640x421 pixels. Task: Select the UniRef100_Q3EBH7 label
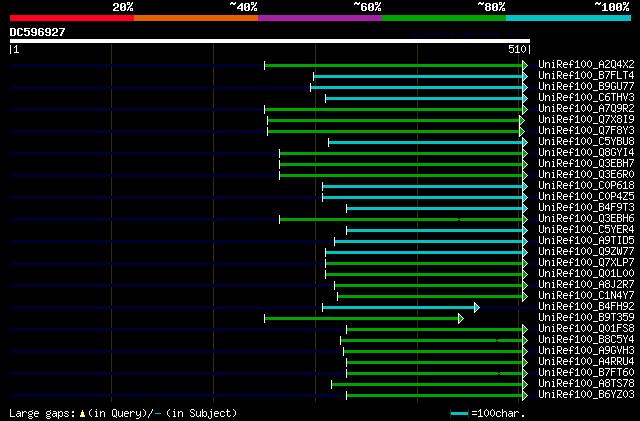(x=586, y=164)
